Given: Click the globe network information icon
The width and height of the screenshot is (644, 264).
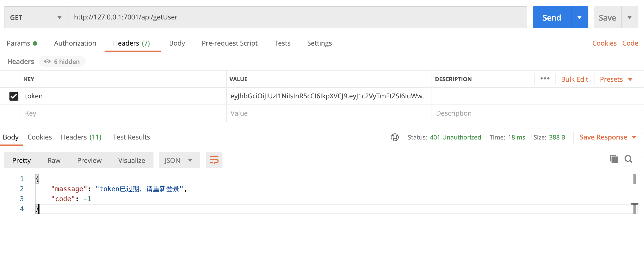Looking at the screenshot, I should click(395, 137).
